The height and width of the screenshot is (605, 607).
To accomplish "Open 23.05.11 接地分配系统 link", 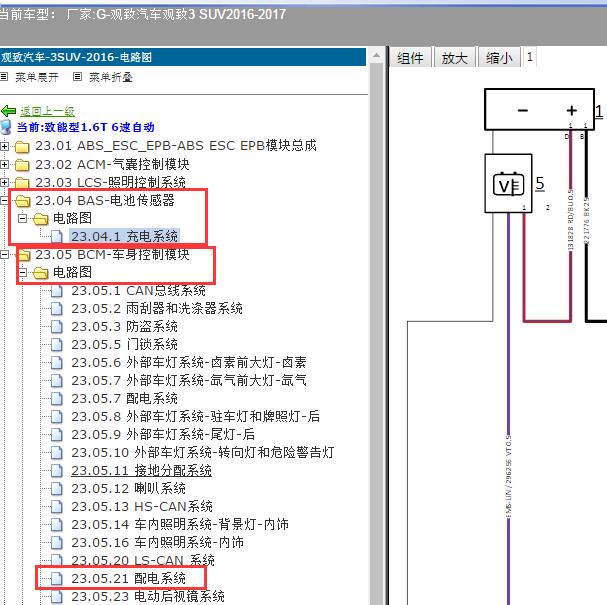I will point(141,470).
